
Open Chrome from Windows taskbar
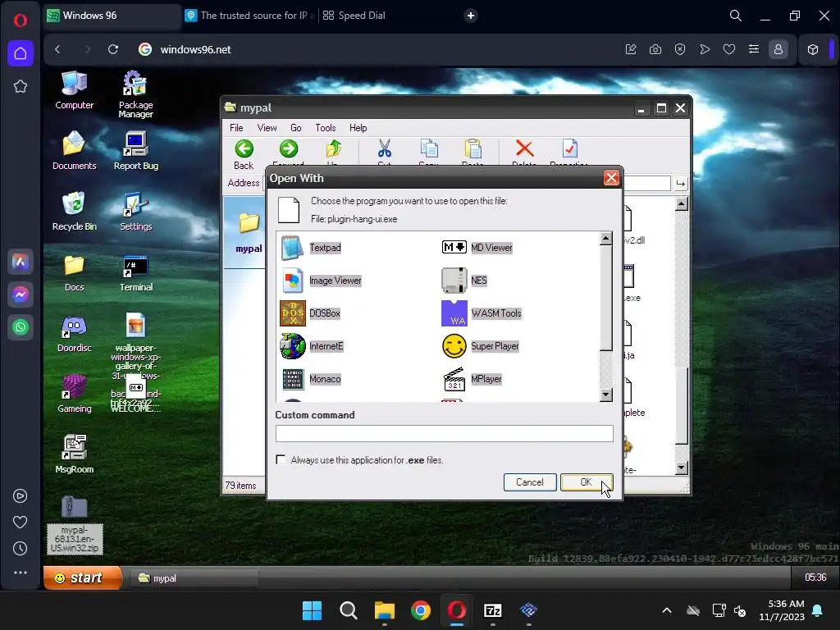[421, 610]
